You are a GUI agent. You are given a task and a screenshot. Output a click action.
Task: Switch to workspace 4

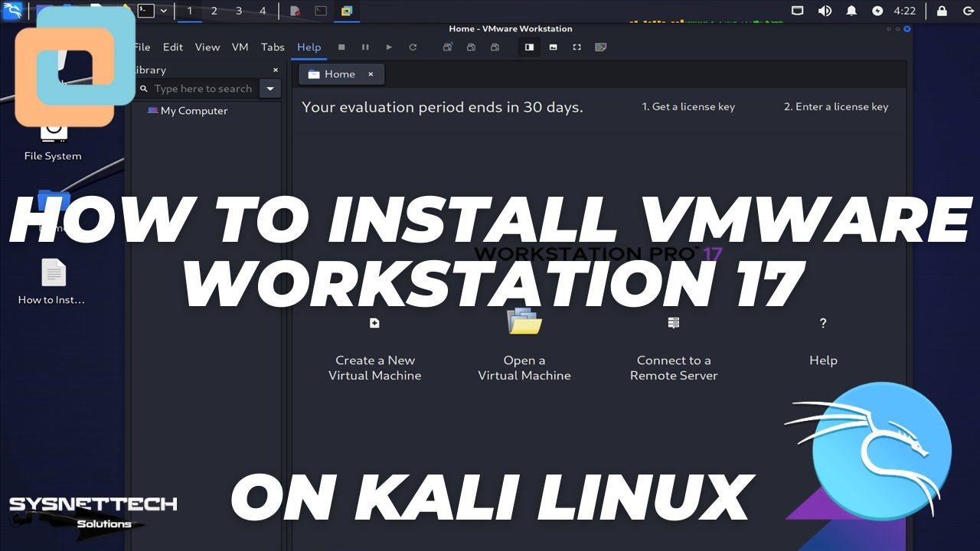263,11
